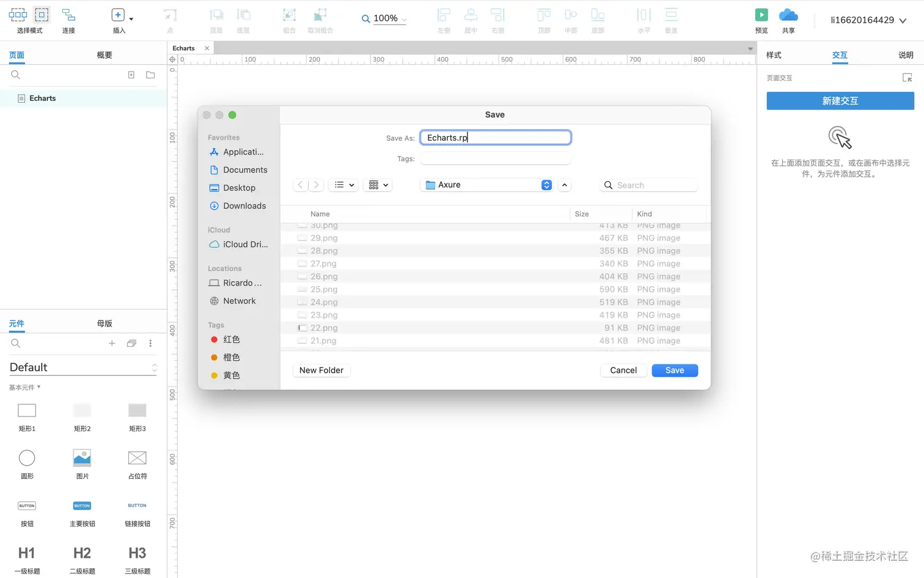Click the Tags input field
Screen dimensions: 924x578
click(x=496, y=158)
